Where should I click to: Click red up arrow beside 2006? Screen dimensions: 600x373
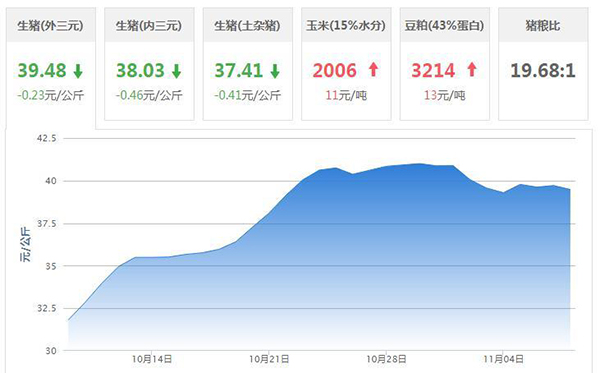click(x=373, y=70)
